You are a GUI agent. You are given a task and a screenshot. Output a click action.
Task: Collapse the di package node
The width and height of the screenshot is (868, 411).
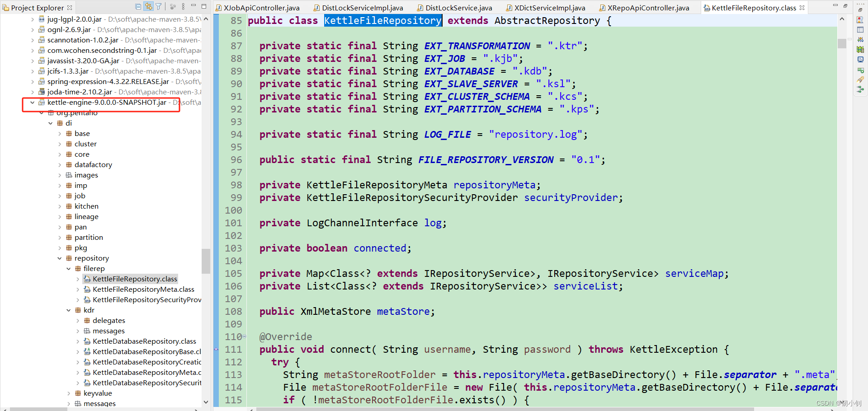point(50,123)
